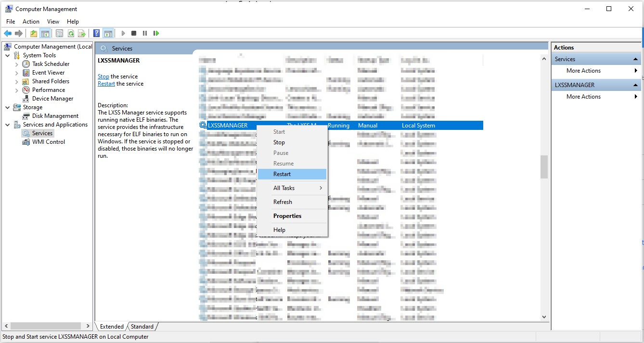Expand More Actions under LXSSMANAGER
644x343 pixels.
pos(596,97)
